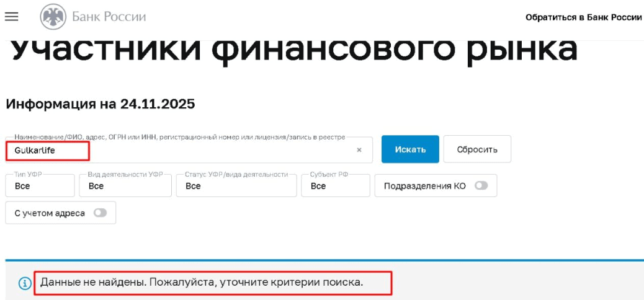Screen dimensions: 644x300
Task: Click the Искать button
Action: (x=410, y=149)
